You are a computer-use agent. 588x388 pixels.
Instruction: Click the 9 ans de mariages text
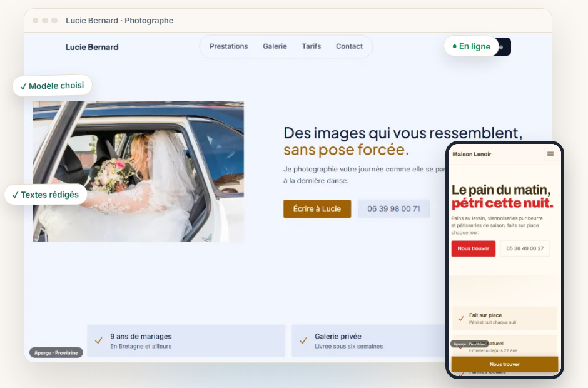(x=141, y=336)
